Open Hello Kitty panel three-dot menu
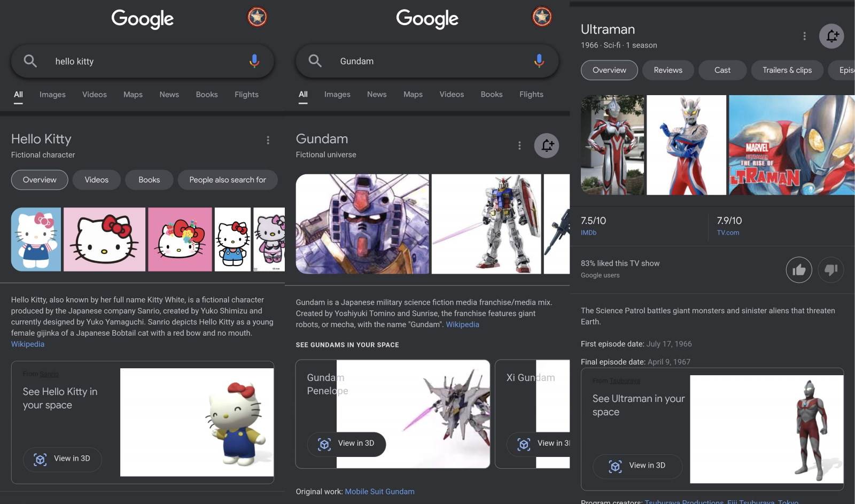Screen dimensions: 855x504 (268, 140)
